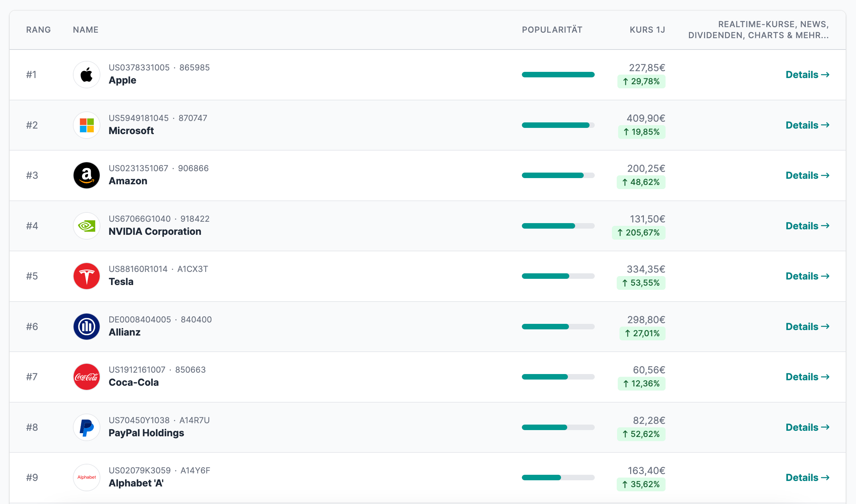856x504 pixels.
Task: Click ISIN DE0008404005 text
Action: pyautogui.click(x=140, y=320)
